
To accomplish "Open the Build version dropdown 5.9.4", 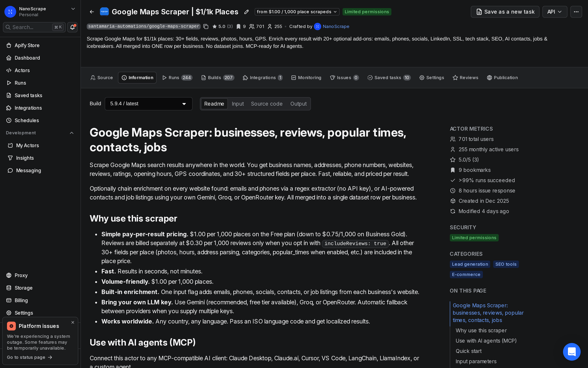I will pos(148,104).
